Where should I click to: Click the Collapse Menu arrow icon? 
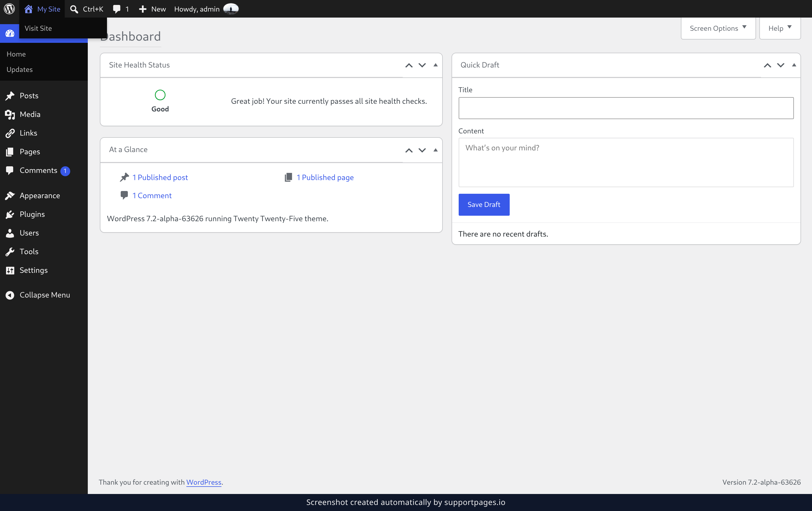(x=10, y=295)
